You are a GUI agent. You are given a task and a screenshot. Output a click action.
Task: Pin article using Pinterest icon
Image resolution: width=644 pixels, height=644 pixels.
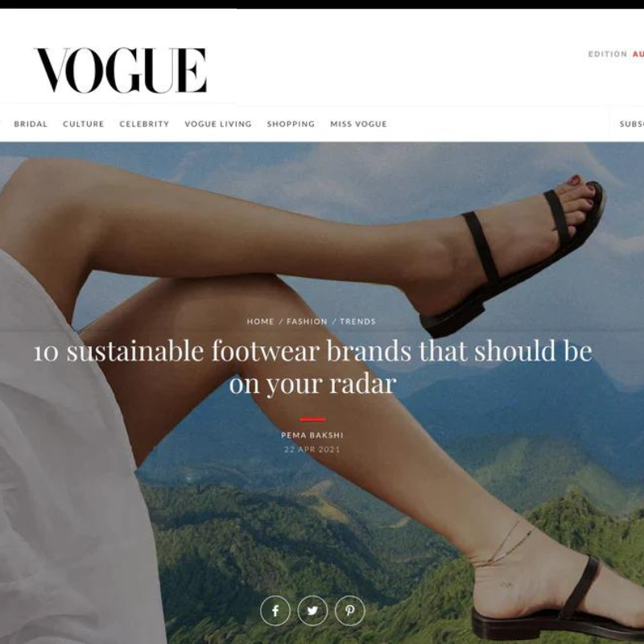pyautogui.click(x=350, y=610)
